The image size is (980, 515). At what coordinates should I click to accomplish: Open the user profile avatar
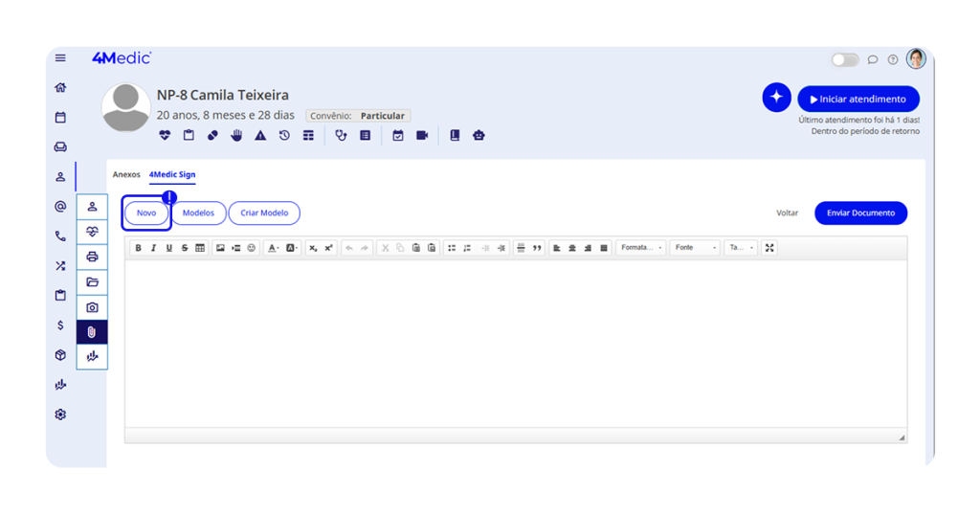click(916, 58)
